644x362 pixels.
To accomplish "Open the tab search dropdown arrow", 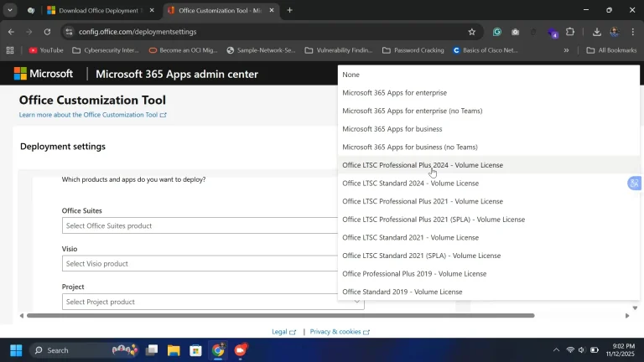I will pyautogui.click(x=10, y=10).
